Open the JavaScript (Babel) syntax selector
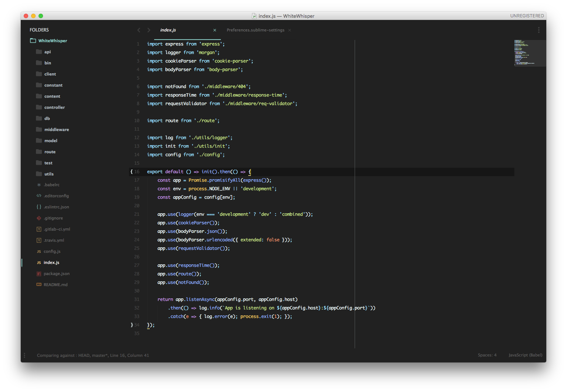Viewport: 567px width, 392px height. point(525,355)
